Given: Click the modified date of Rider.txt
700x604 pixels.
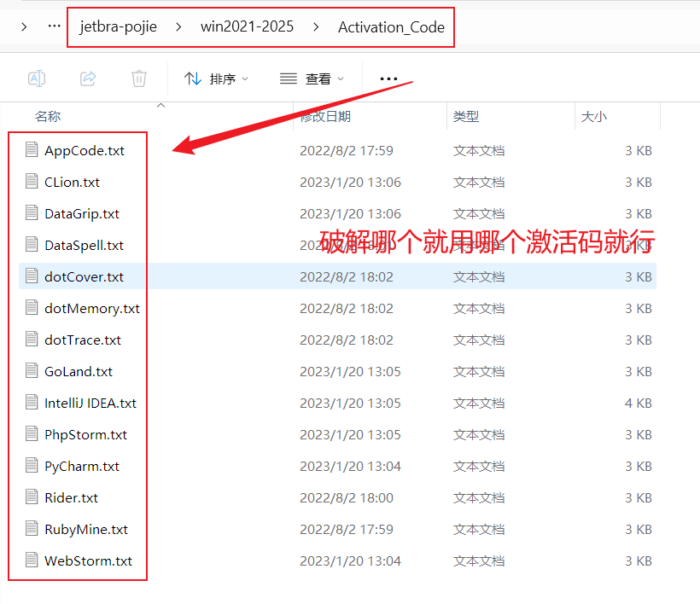Looking at the screenshot, I should coord(347,498).
